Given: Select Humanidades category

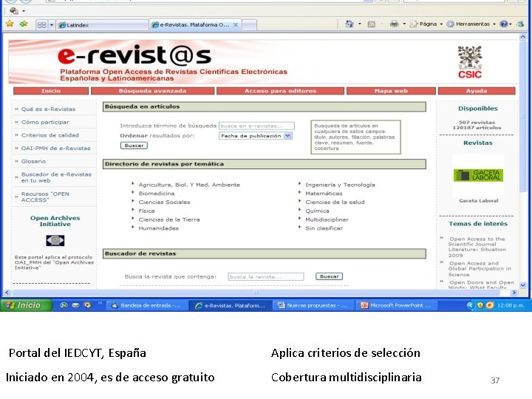Looking at the screenshot, I should coord(158,228).
